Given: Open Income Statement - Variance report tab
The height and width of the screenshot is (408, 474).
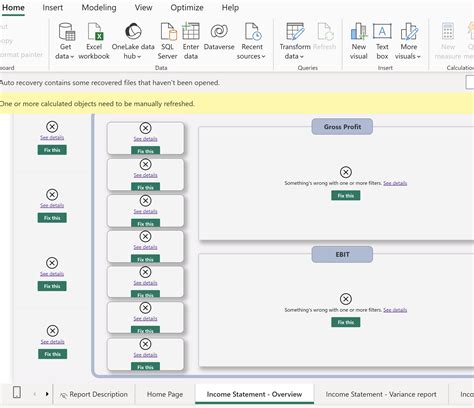Looking at the screenshot, I should pos(381,394).
